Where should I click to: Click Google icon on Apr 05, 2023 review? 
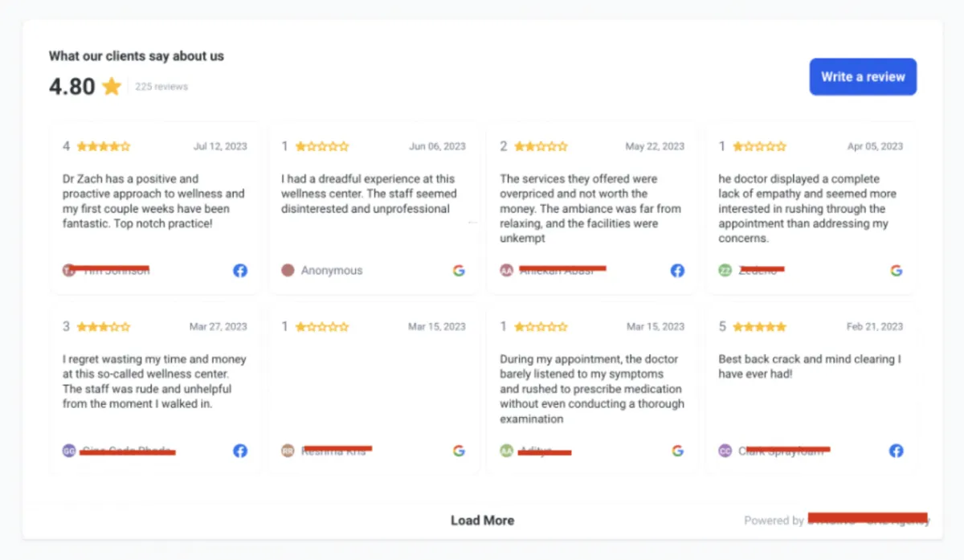point(897,271)
